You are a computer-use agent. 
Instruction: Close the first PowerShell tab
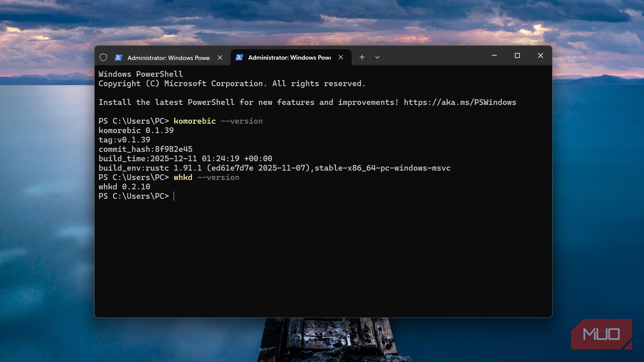tap(220, 58)
